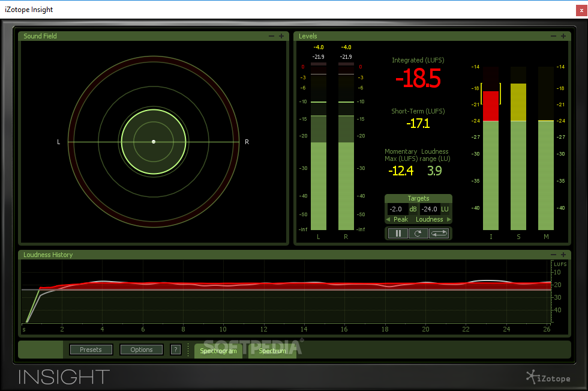Image resolution: width=588 pixels, height=391 pixels.
Task: Expand the Loudness History panel with the plus
Action: click(563, 255)
